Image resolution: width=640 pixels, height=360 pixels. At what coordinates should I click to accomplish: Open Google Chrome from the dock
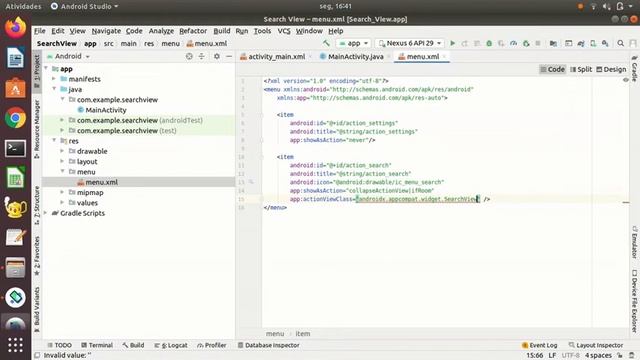point(16,118)
